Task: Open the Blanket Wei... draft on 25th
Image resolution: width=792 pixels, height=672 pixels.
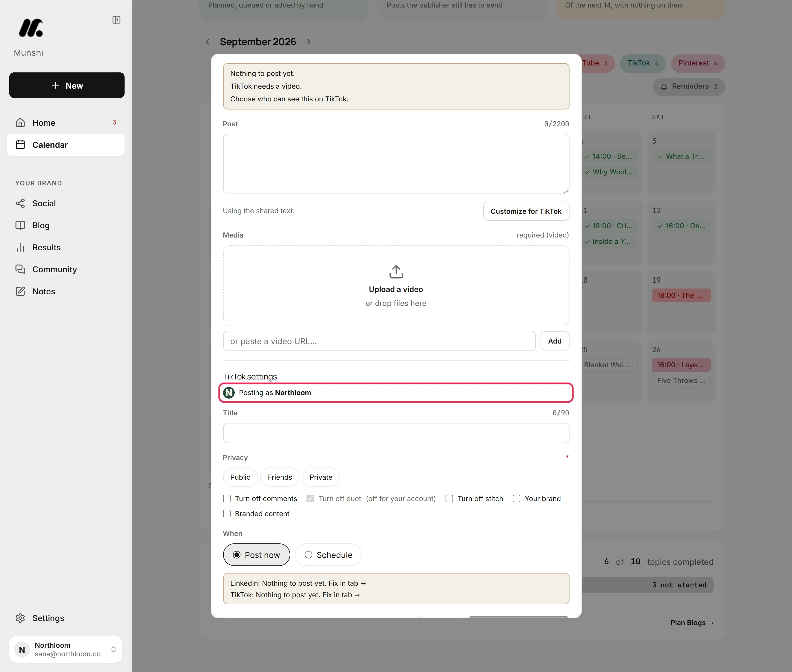Action: pyautogui.click(x=609, y=365)
